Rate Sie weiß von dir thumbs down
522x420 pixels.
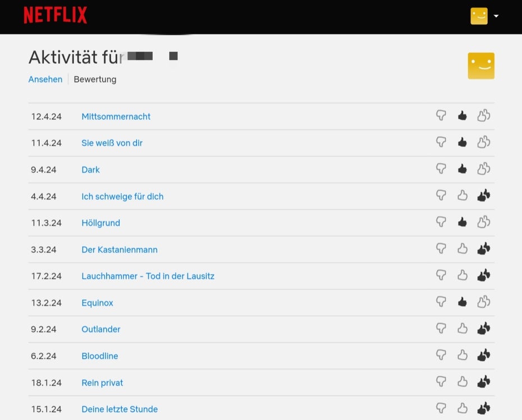coord(441,142)
